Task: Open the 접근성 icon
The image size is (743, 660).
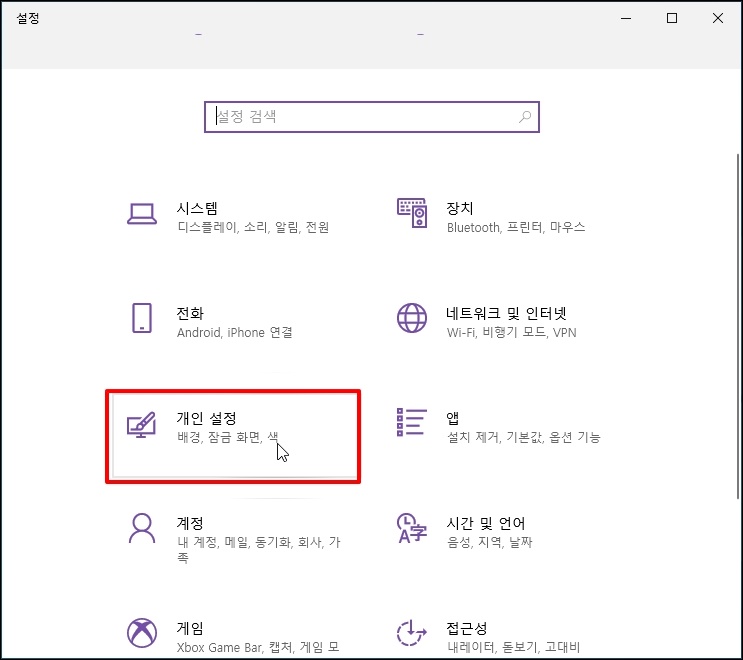Action: coord(411,633)
